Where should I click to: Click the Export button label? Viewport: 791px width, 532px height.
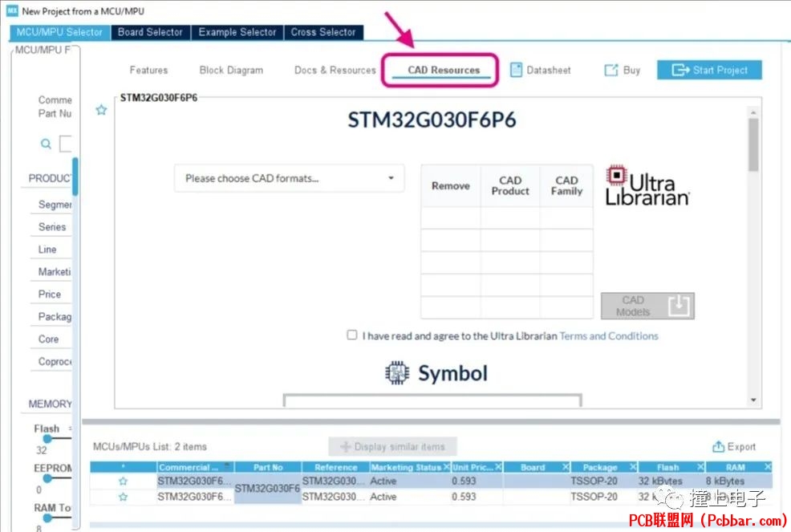741,447
